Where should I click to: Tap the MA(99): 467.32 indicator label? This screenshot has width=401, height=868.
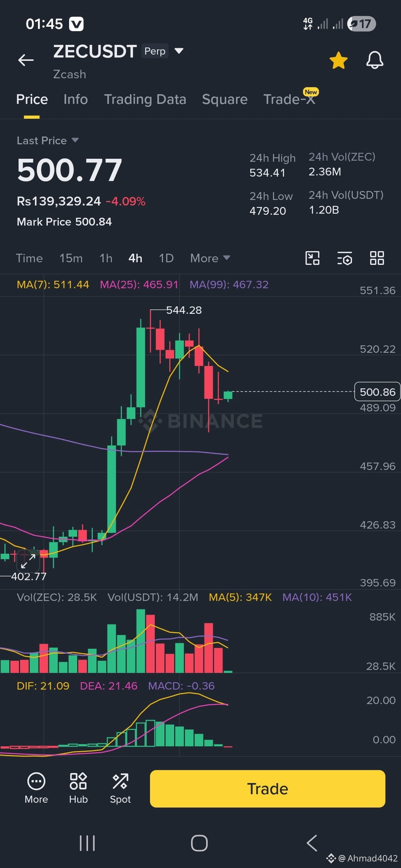pos(229,285)
